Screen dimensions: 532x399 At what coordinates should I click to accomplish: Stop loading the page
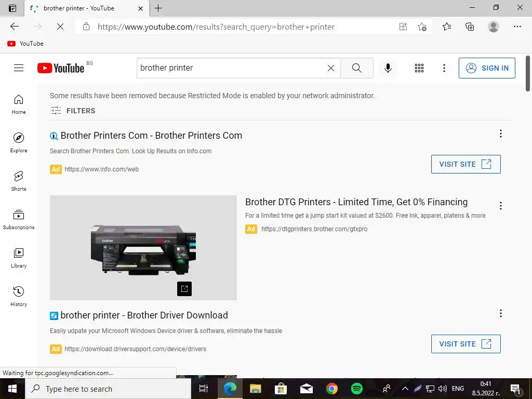pos(60,26)
